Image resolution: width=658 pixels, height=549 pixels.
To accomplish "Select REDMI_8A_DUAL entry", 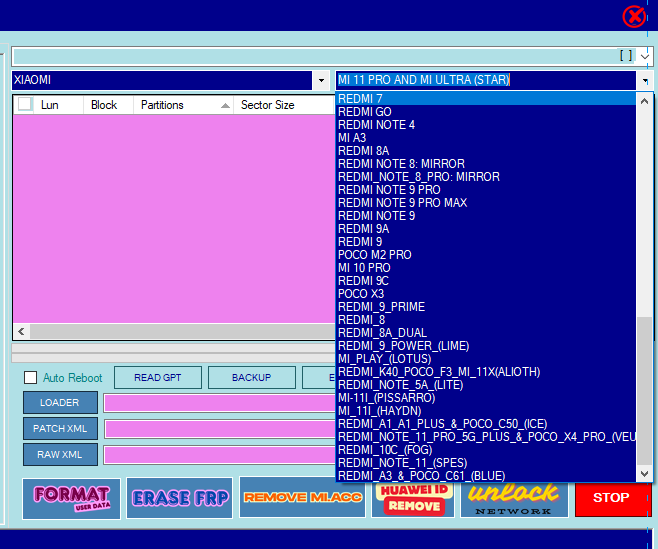I will tap(486, 333).
